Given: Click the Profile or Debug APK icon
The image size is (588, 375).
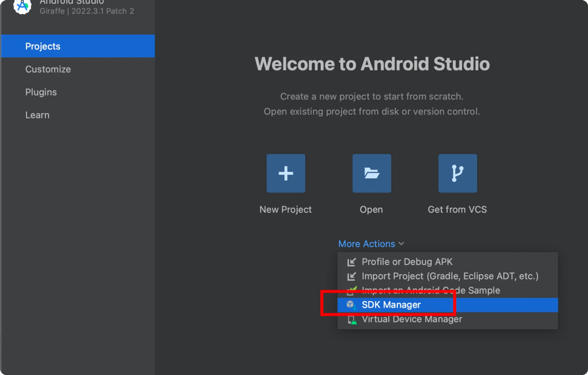Looking at the screenshot, I should click(x=351, y=262).
